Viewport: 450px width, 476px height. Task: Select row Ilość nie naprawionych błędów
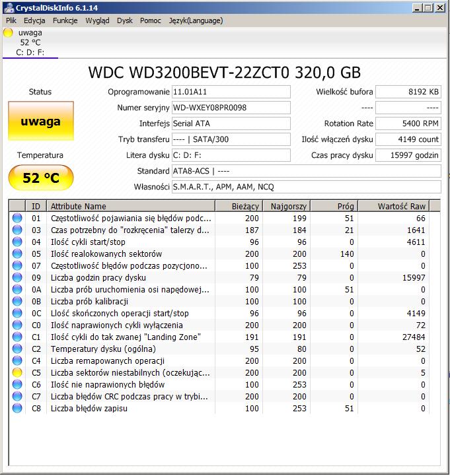point(219,384)
